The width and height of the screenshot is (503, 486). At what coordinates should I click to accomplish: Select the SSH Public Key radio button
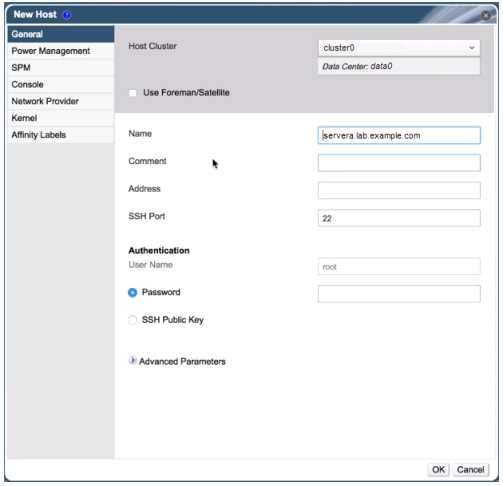pos(132,320)
